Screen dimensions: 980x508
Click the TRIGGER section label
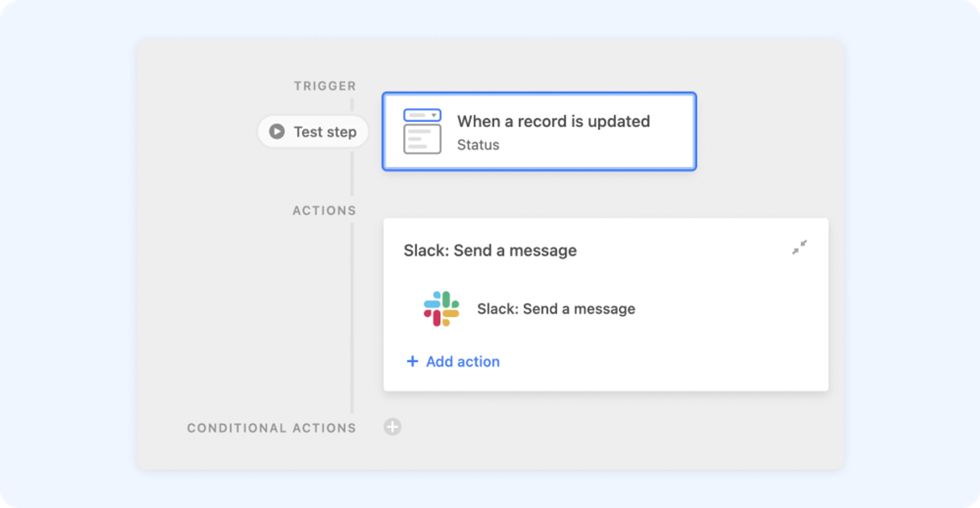[x=325, y=86]
